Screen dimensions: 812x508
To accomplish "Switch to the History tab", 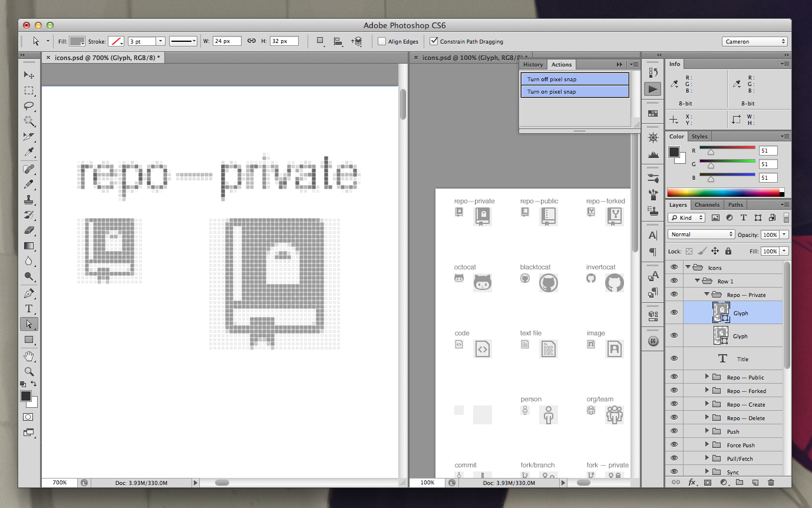I will click(533, 64).
